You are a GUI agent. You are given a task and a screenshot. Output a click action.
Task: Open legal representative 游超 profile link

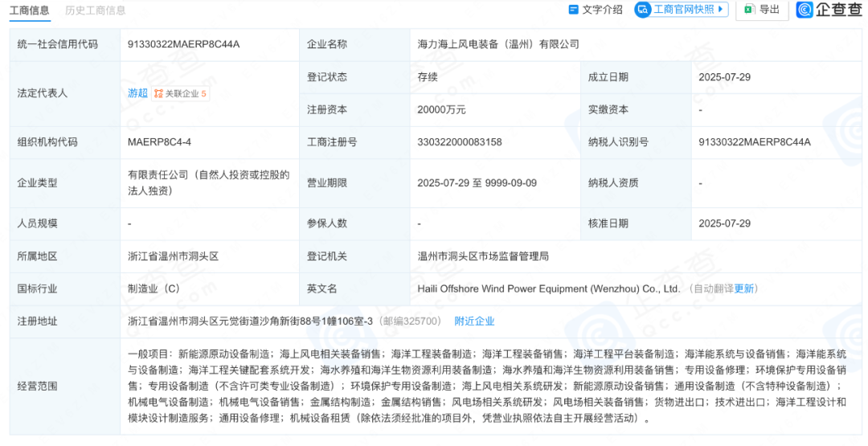point(137,93)
